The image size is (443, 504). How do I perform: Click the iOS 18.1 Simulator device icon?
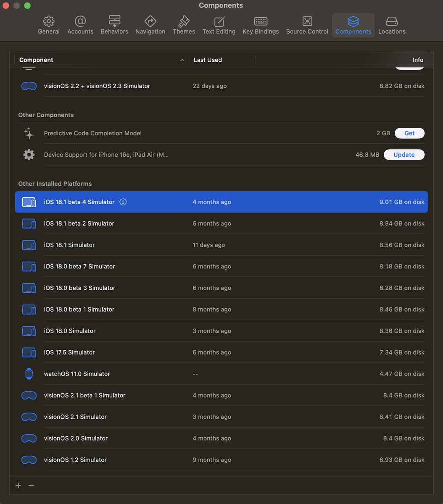click(29, 245)
